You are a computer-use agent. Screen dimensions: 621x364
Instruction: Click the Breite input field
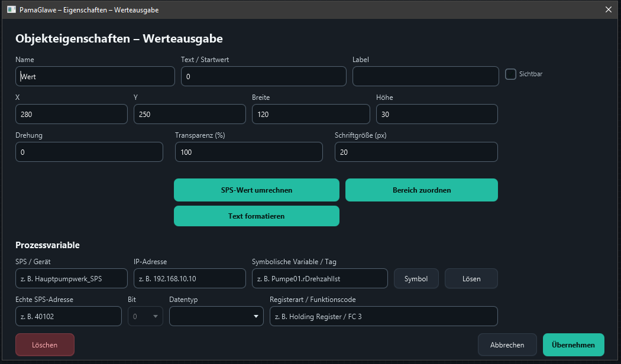click(x=311, y=114)
